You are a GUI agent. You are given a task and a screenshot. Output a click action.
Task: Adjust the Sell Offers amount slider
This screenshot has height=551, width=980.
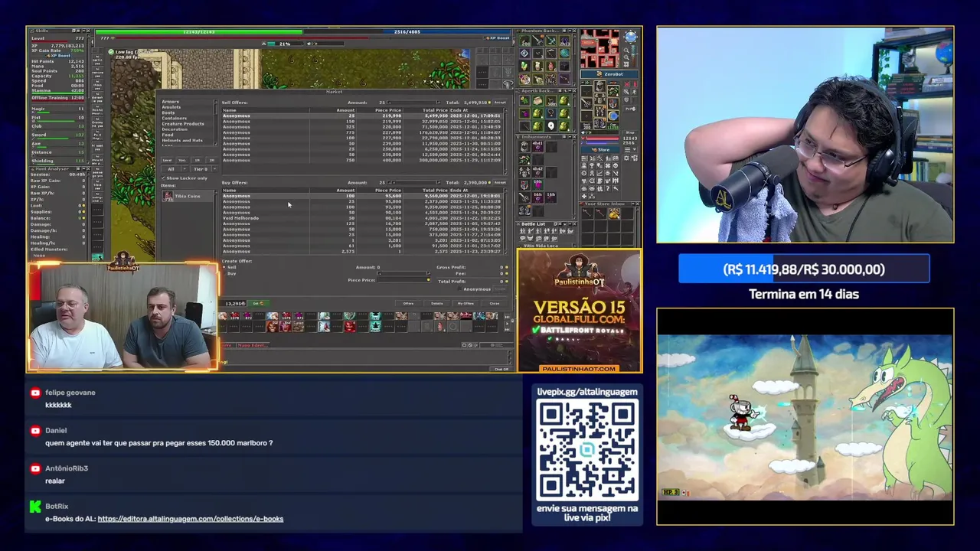413,103
